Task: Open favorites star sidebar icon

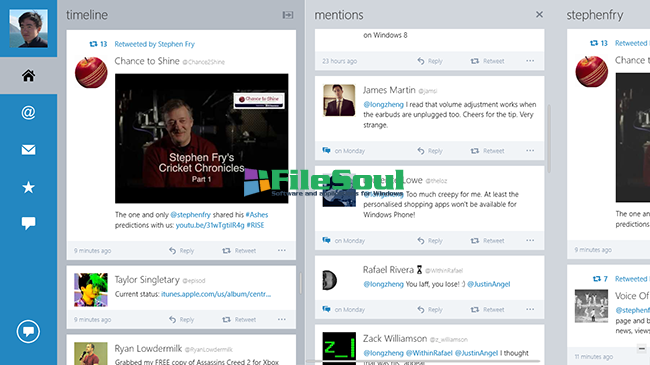Action: pyautogui.click(x=28, y=187)
